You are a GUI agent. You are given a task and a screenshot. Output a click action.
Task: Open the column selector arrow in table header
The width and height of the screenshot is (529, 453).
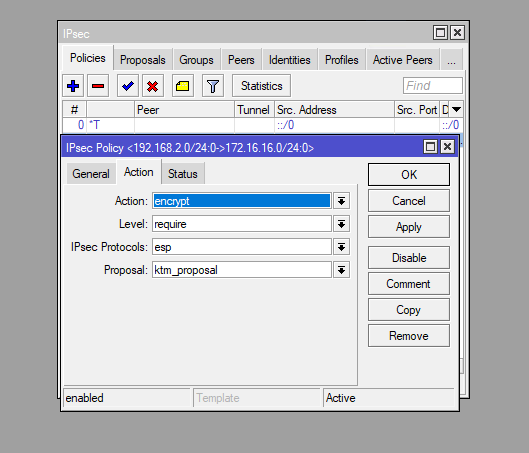(456, 110)
